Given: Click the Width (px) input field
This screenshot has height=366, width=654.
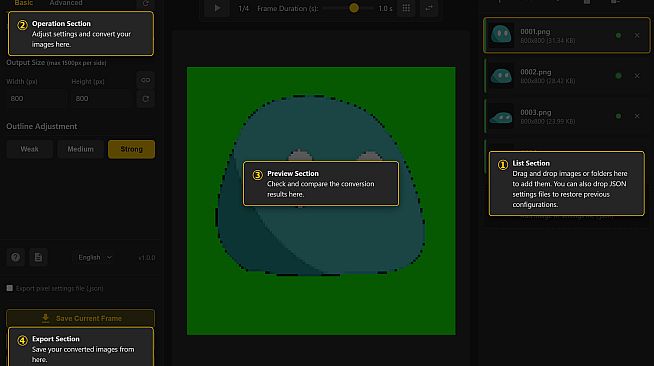Looking at the screenshot, I should click(36, 99).
